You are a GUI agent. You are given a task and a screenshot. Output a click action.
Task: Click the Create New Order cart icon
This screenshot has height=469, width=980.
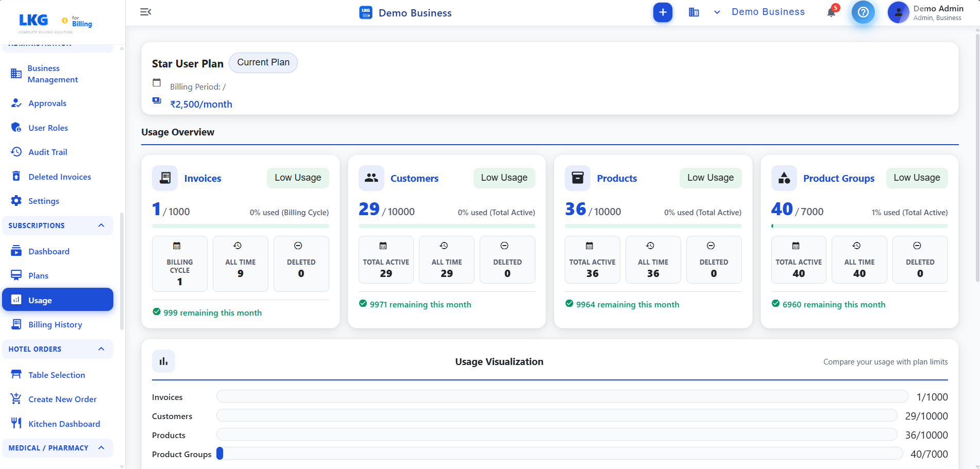[16, 399]
